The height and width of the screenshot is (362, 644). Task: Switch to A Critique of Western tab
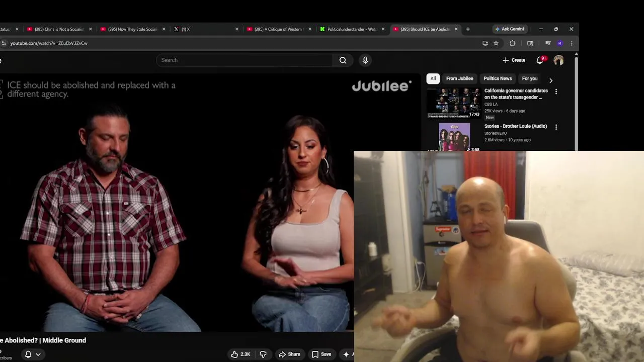[275, 29]
